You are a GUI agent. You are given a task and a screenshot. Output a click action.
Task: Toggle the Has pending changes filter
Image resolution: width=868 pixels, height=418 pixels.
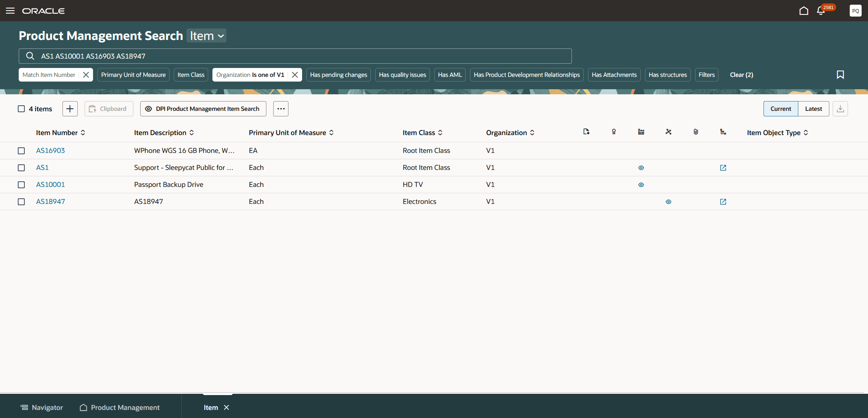[x=339, y=75]
